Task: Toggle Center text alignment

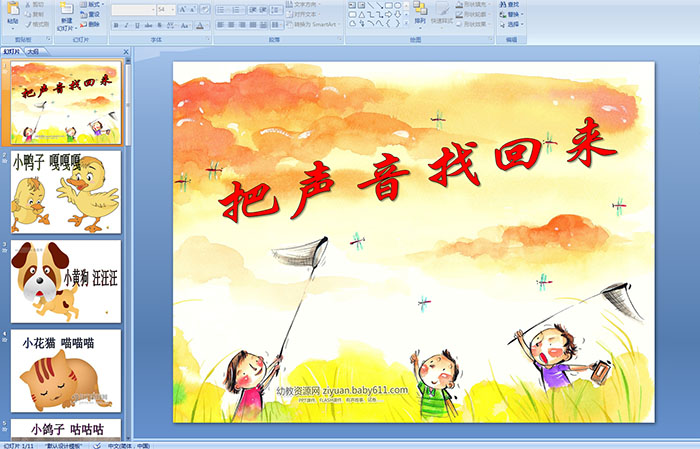Action: click(231, 25)
